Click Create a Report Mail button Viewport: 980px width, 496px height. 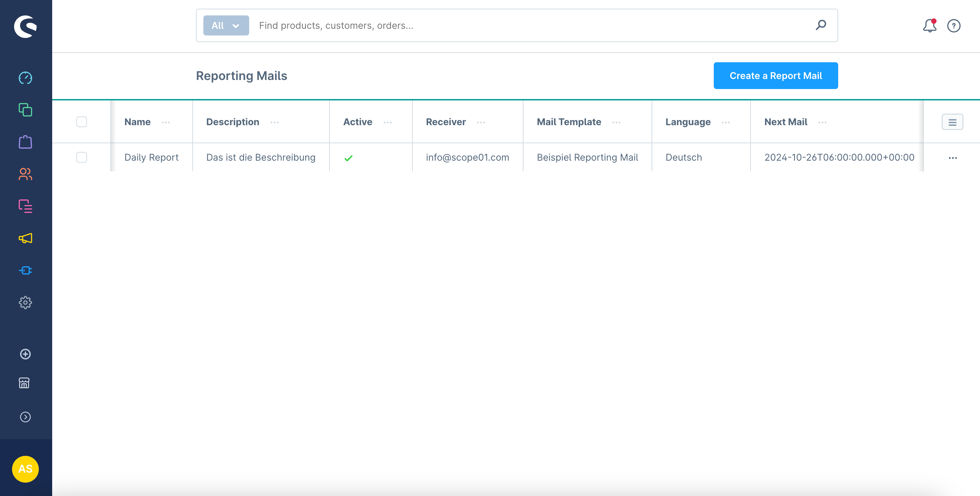(x=776, y=76)
